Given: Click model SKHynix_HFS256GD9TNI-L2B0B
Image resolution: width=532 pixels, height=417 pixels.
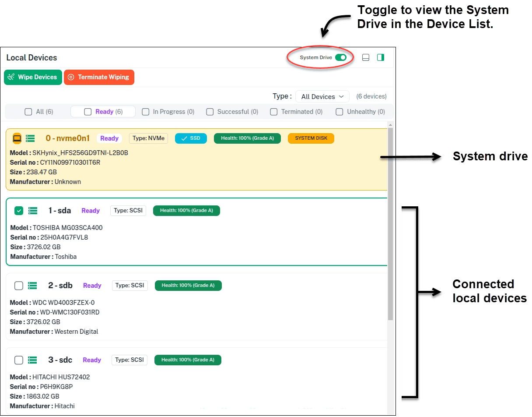Looking at the screenshot, I should tap(80, 153).
